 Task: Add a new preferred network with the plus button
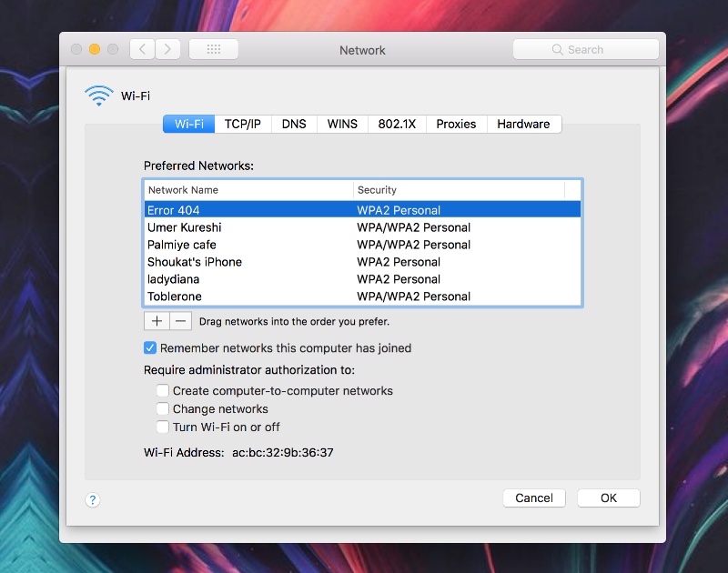(156, 320)
